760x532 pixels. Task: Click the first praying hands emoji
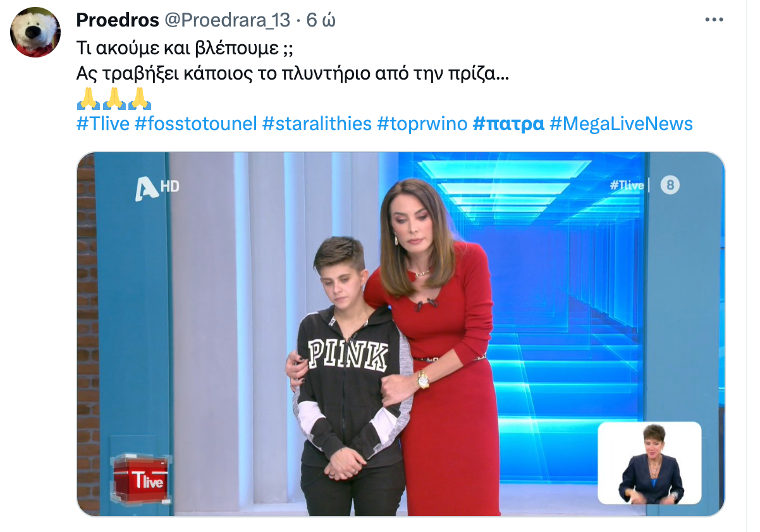click(86, 99)
